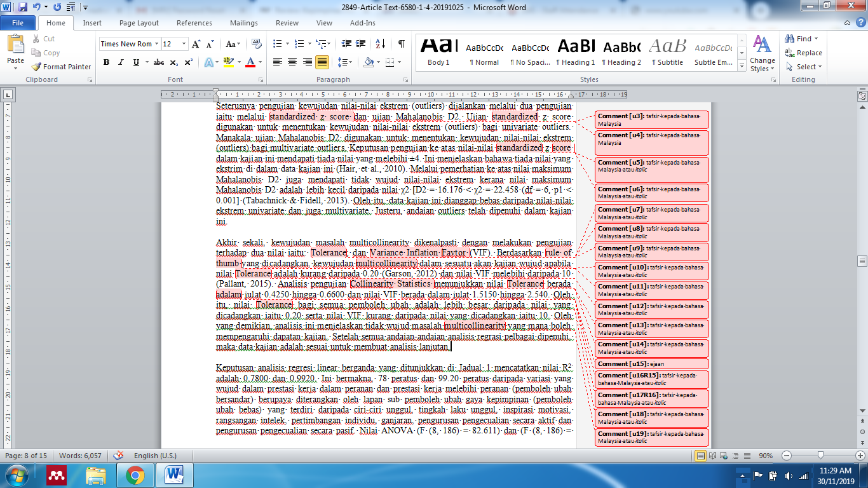Open the Change Styles icon
Image resolution: width=868 pixels, height=488 pixels.
(762, 54)
